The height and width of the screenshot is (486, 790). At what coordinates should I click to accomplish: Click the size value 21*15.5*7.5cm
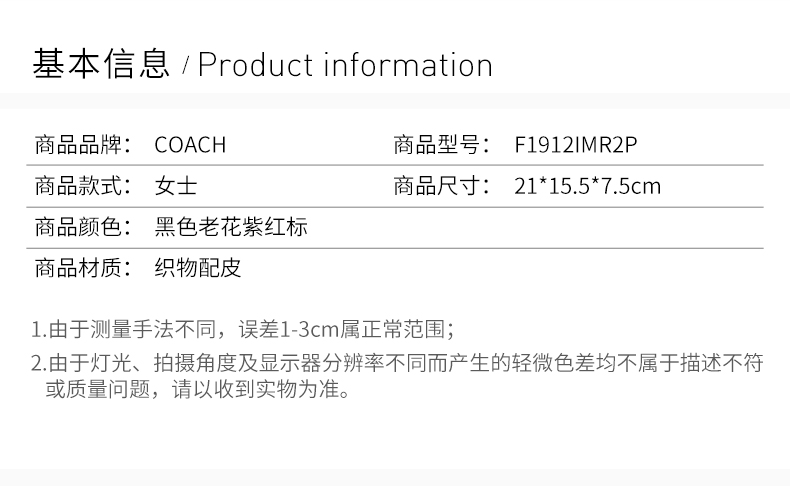pos(587,186)
